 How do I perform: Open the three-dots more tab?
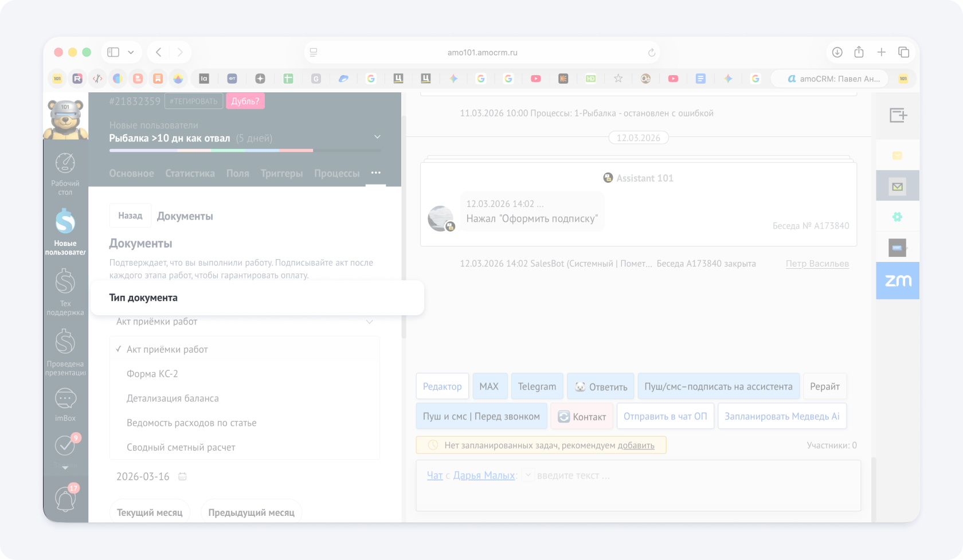coord(375,173)
